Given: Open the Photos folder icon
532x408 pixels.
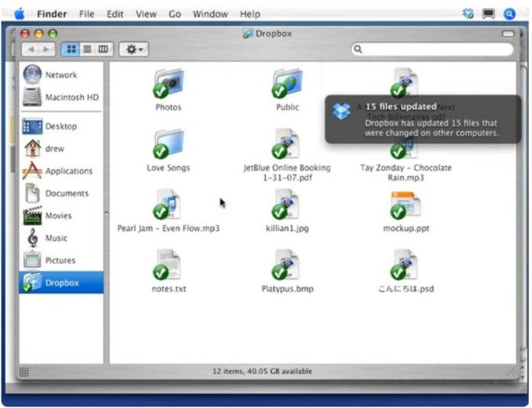Looking at the screenshot, I should [x=168, y=83].
